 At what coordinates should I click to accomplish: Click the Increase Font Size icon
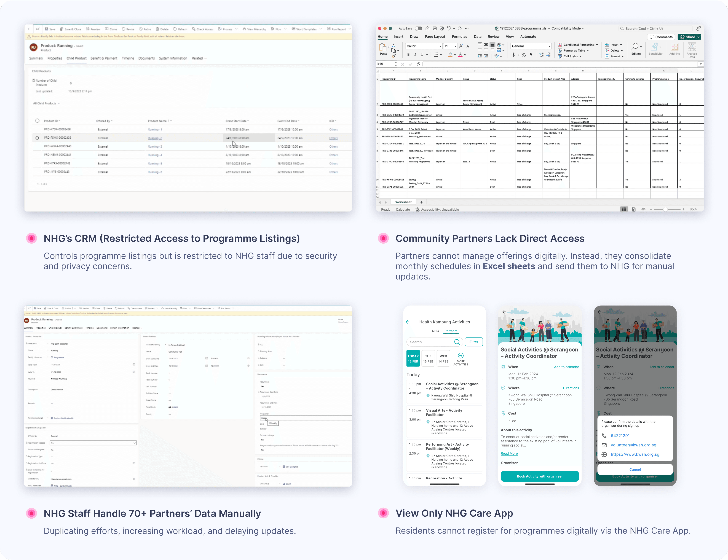[x=461, y=46]
